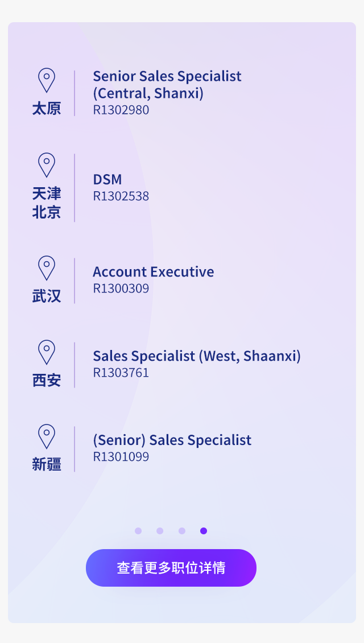
Task: Click the 武汉 city label
Action: (x=46, y=296)
